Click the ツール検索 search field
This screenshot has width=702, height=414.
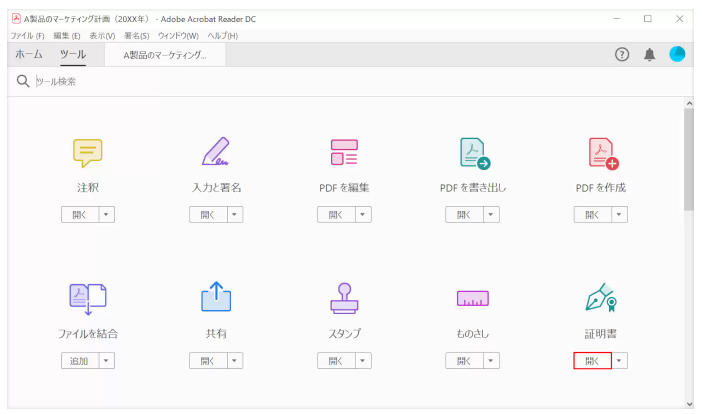[x=200, y=81]
